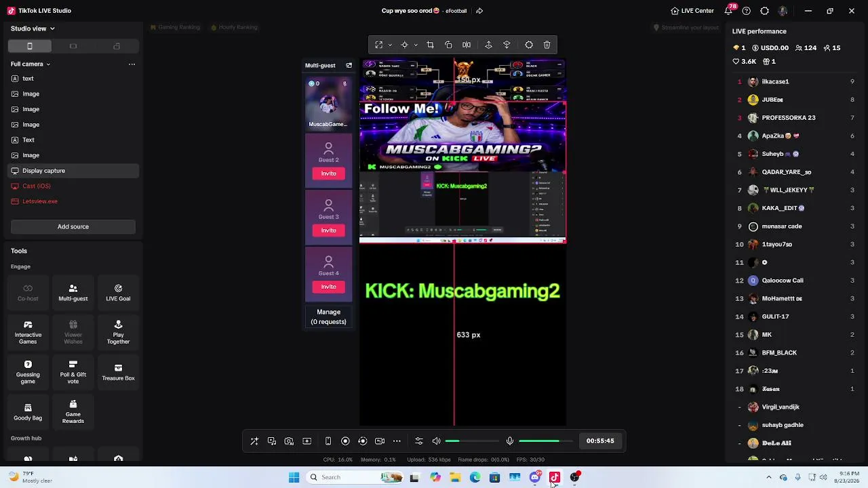Open Windows Start menu
This screenshot has height=488, width=868.
click(x=294, y=477)
